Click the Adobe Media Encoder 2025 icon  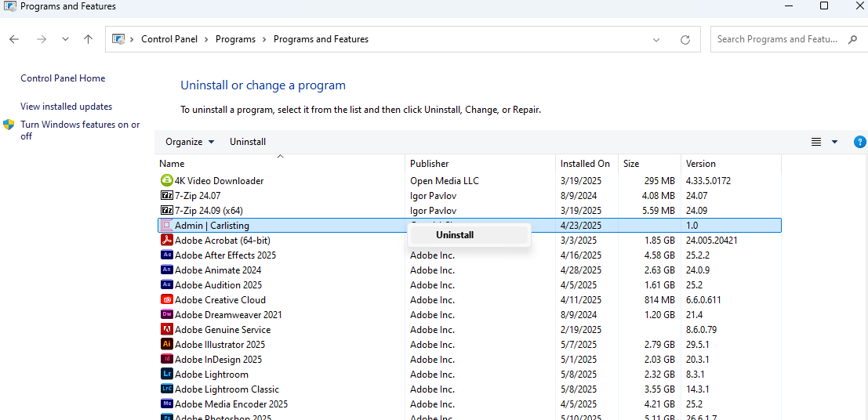tap(166, 404)
